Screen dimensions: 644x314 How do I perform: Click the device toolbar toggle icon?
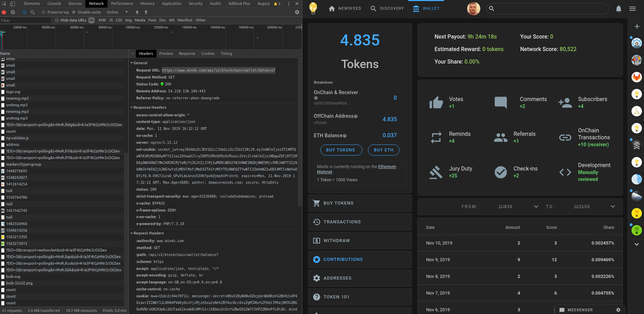12,3
